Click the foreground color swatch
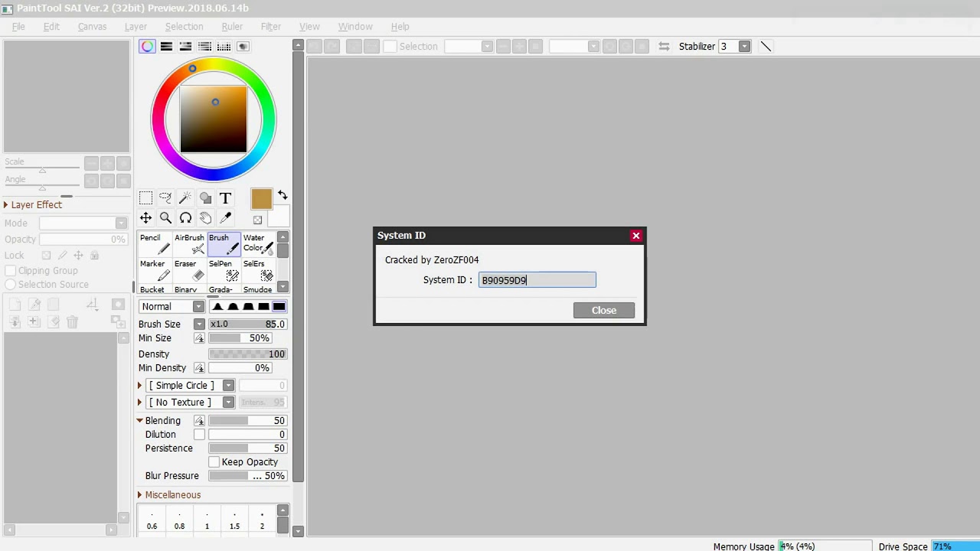This screenshot has width=980, height=551. [x=261, y=199]
